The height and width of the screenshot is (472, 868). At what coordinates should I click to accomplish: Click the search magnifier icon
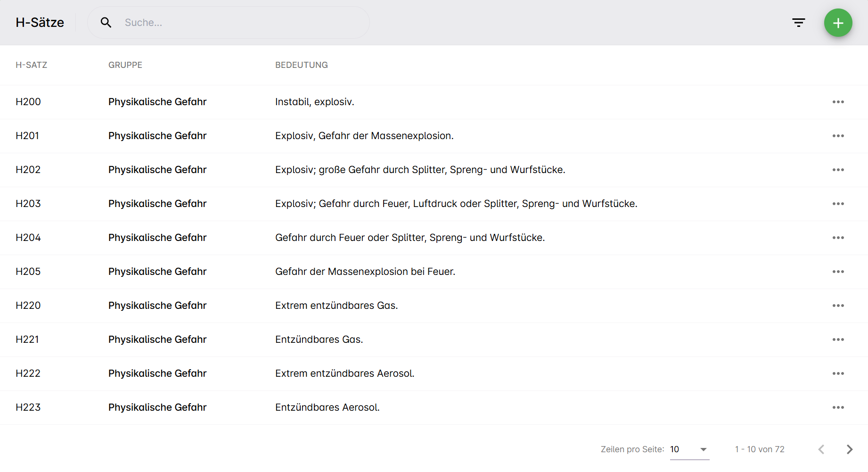point(106,23)
